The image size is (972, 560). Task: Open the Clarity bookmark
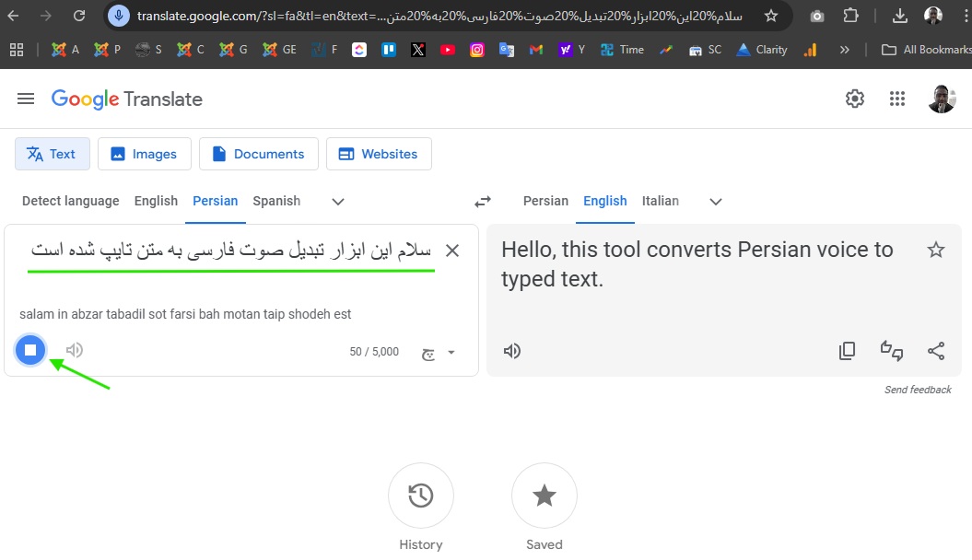[761, 50]
